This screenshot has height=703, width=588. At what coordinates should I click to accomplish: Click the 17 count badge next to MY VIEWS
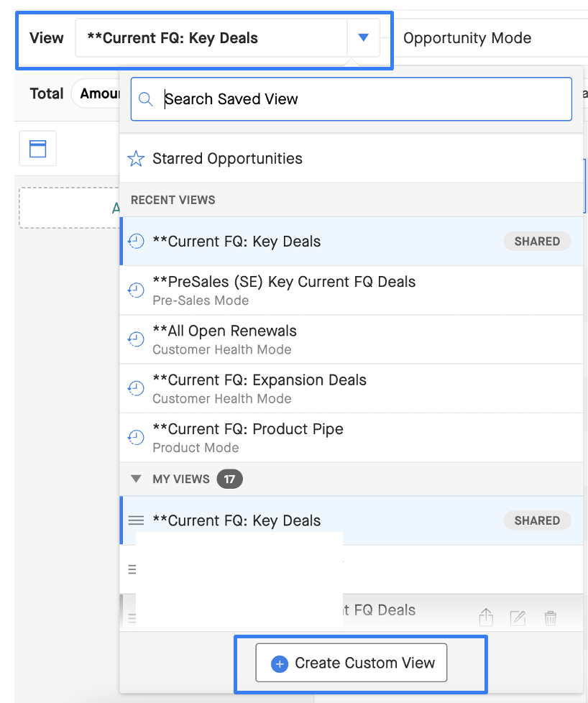229,479
